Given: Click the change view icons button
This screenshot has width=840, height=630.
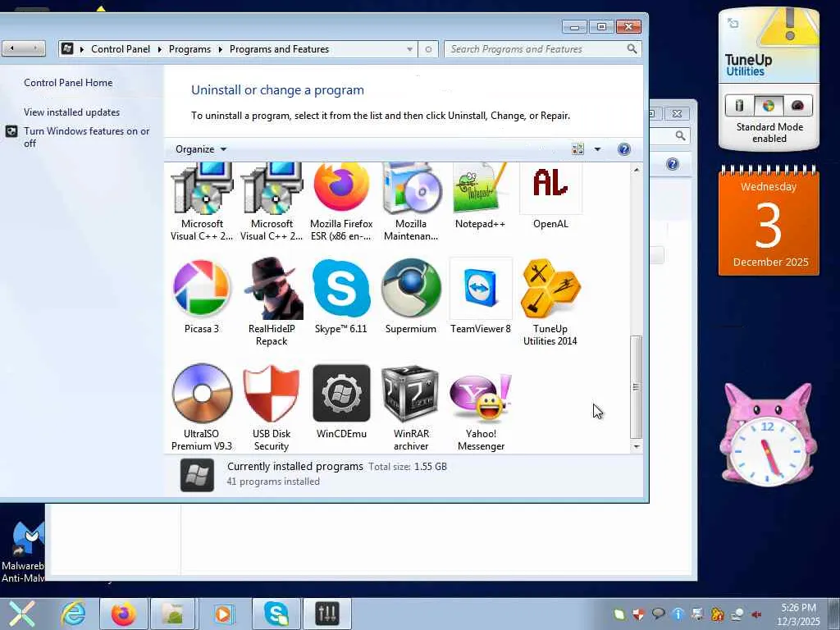Looking at the screenshot, I should point(577,149).
